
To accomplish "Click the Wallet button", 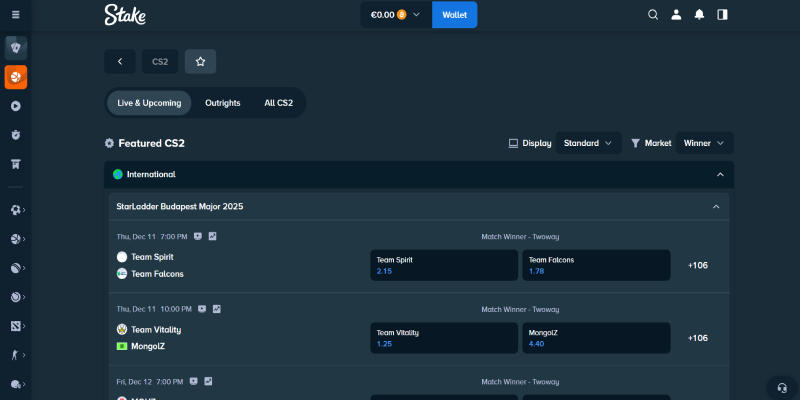I will [x=454, y=15].
